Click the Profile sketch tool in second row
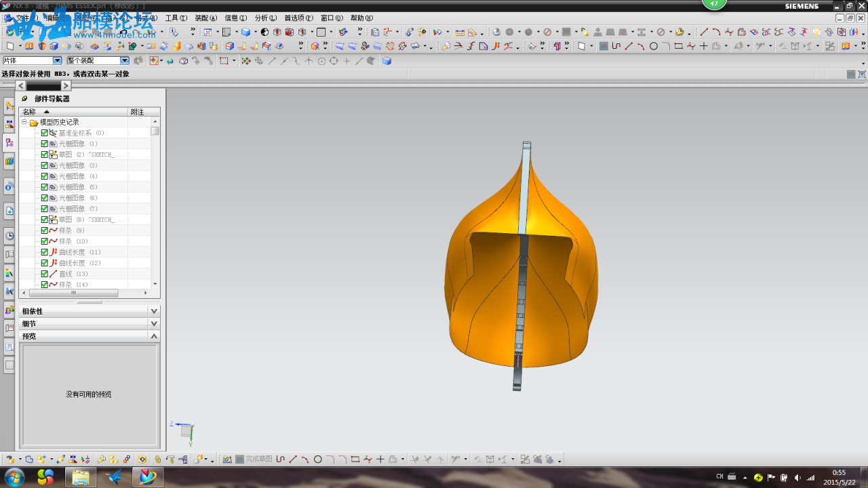Viewport: 868px width, 488px height. [616, 46]
